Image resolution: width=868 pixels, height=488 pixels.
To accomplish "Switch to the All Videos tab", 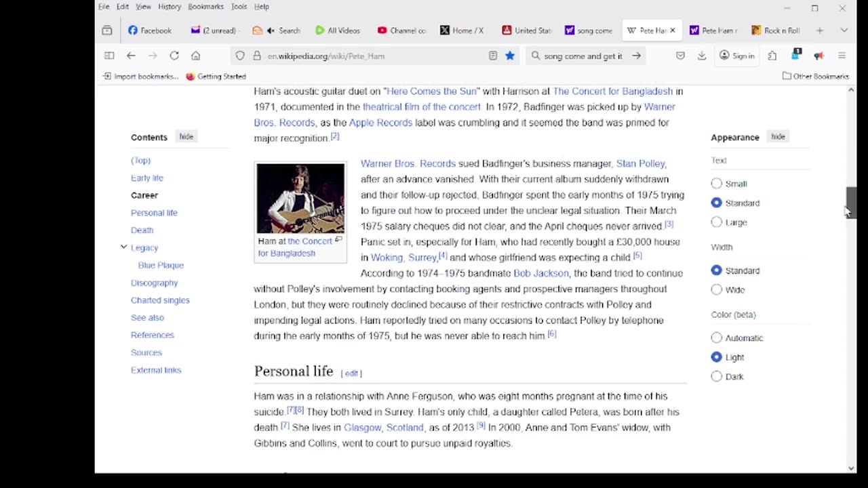I will pyautogui.click(x=338, y=30).
